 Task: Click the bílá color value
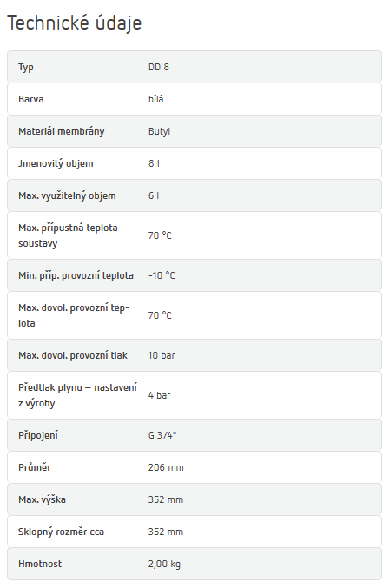(x=156, y=99)
